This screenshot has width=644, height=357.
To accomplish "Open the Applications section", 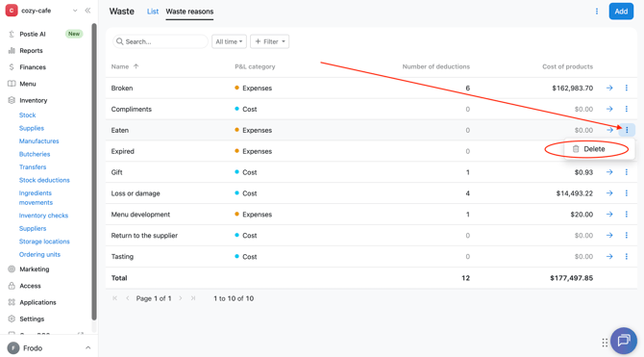I will [37, 302].
